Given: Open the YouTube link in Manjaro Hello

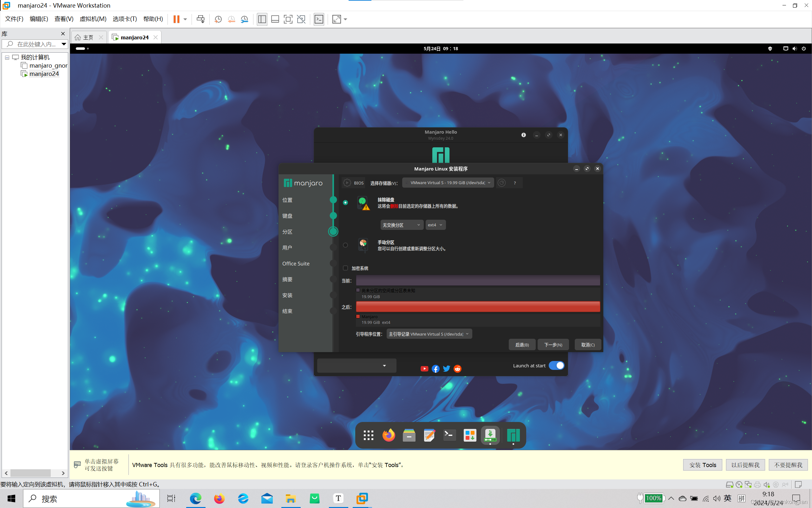Looking at the screenshot, I should 424,369.
